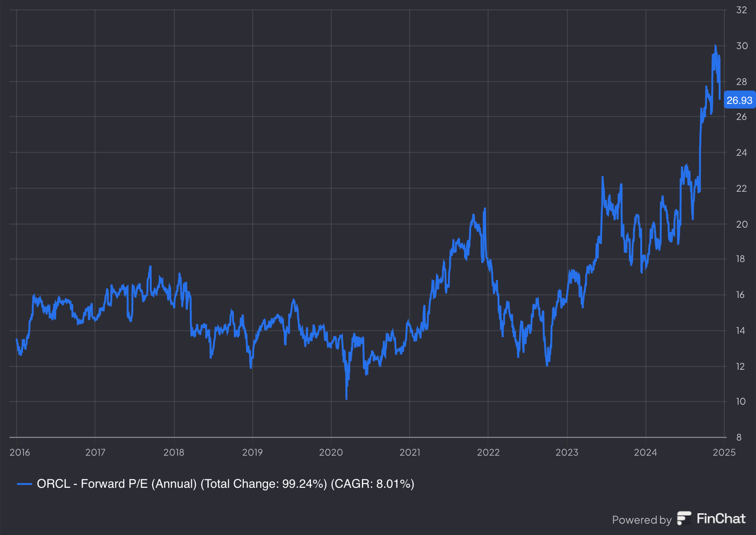Click the 2018 x-axis label
Image resolution: width=756 pixels, height=535 pixels.
(x=174, y=452)
